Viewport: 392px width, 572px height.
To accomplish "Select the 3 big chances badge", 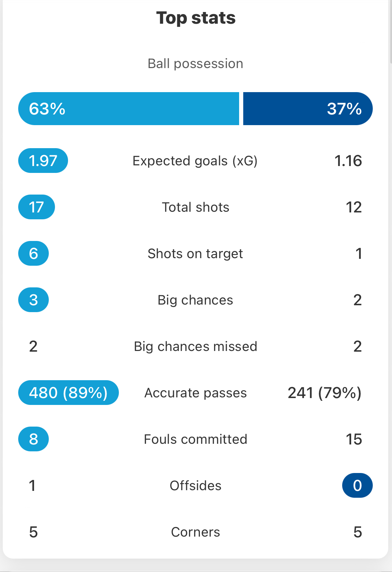I will tap(33, 300).
